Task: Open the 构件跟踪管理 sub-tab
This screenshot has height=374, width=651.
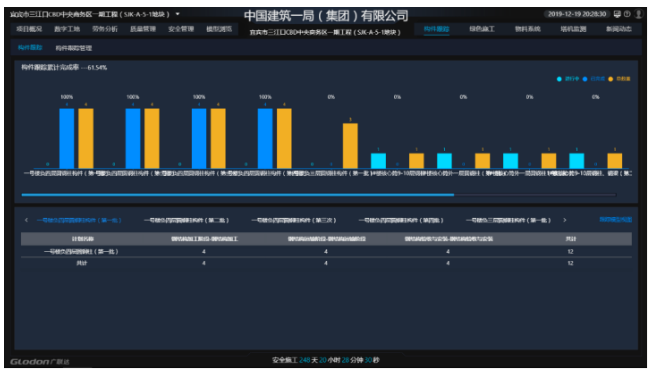Action: coord(73,48)
